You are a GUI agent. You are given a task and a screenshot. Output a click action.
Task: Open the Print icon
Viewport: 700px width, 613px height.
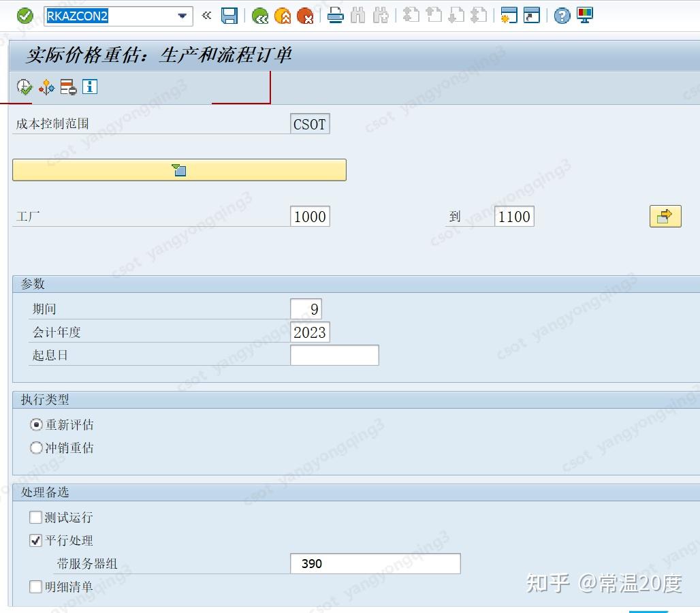(335, 16)
